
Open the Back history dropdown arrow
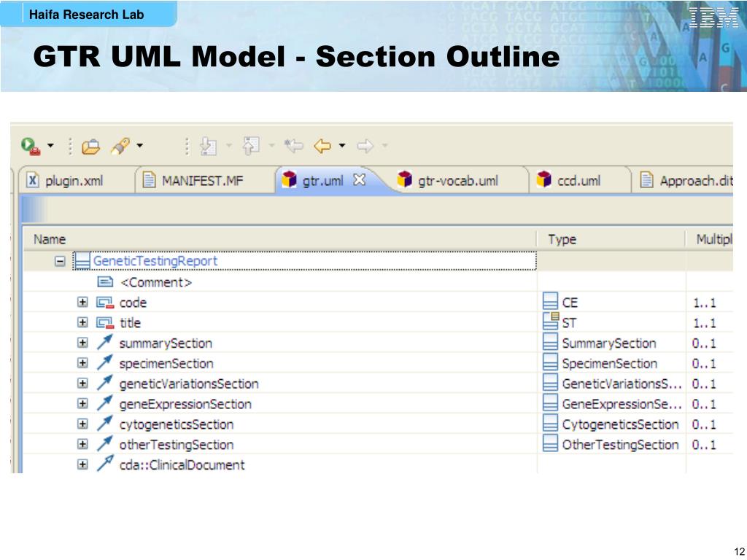point(342,145)
